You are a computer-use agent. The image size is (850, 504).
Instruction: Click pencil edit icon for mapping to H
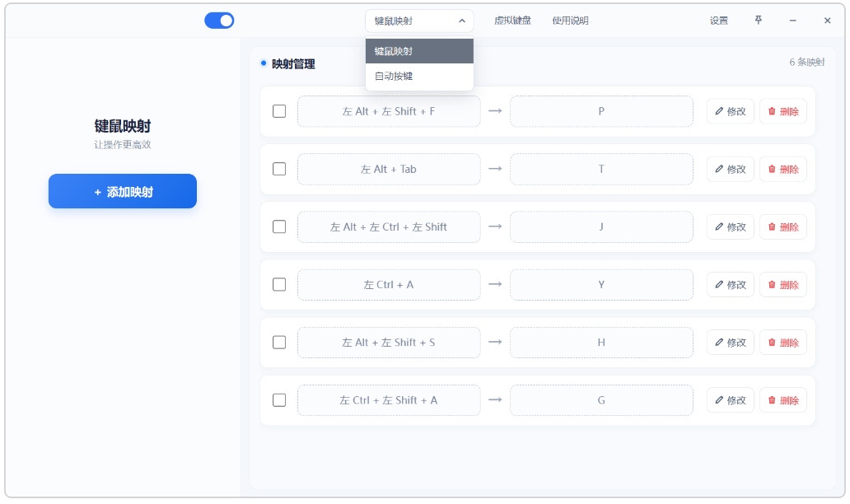[x=719, y=342]
